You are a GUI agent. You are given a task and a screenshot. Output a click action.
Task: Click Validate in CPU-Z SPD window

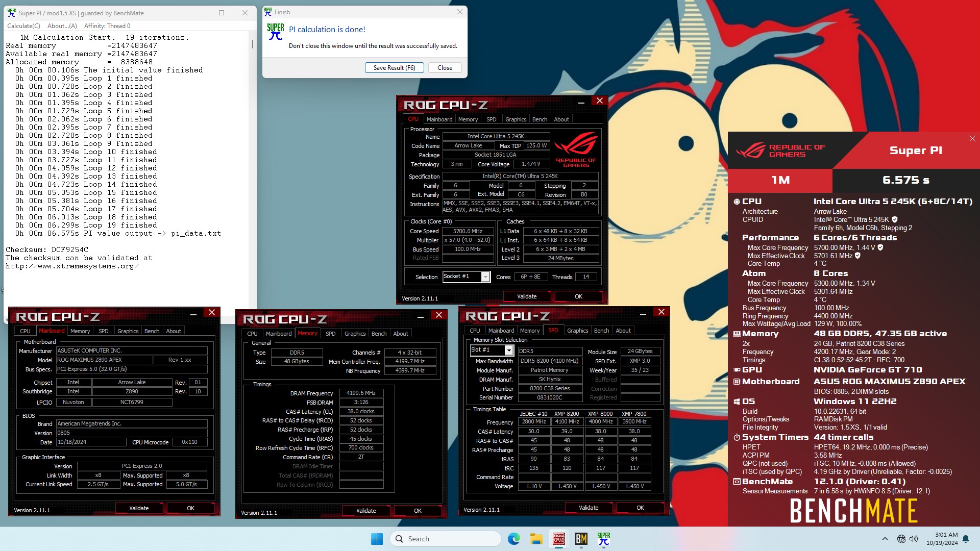click(x=589, y=508)
